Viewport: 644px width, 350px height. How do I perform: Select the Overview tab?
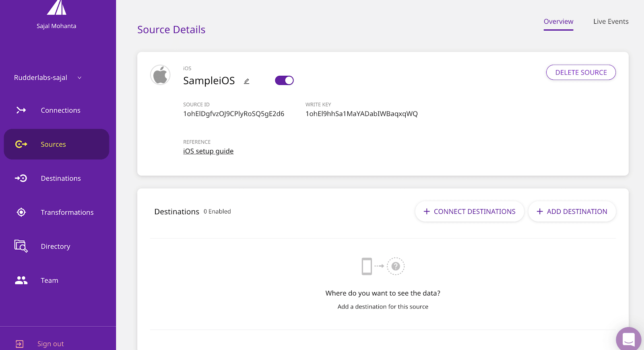[558, 22]
